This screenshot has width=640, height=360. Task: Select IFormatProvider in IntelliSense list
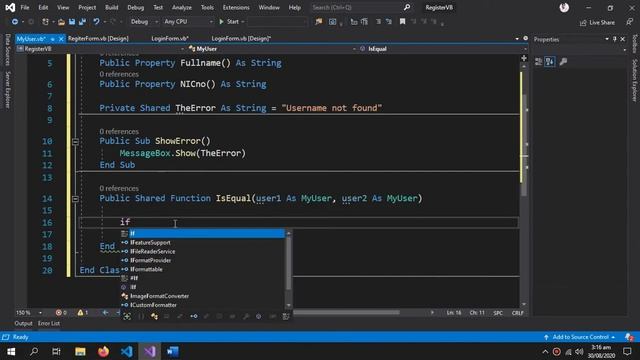[x=151, y=260]
